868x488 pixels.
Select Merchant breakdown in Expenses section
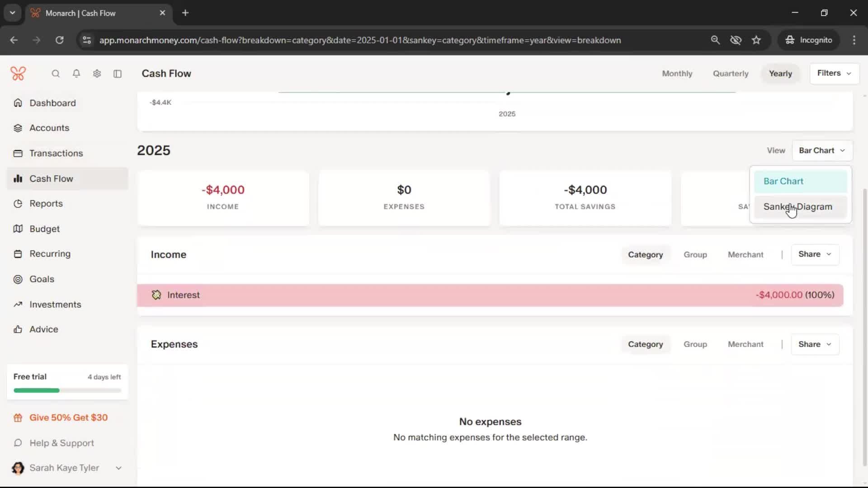(745, 344)
